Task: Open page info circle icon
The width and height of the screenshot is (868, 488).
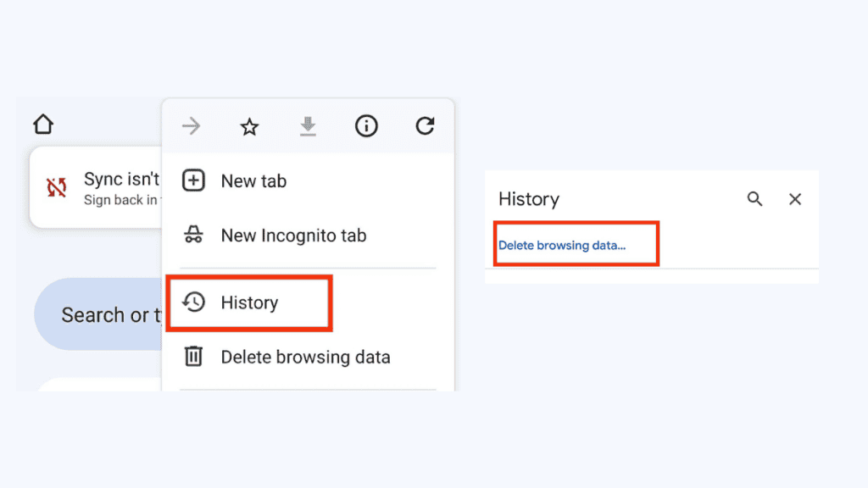Action: click(x=366, y=126)
